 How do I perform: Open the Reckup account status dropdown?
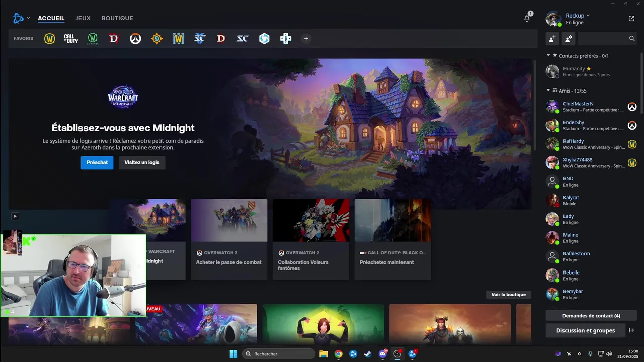(577, 16)
